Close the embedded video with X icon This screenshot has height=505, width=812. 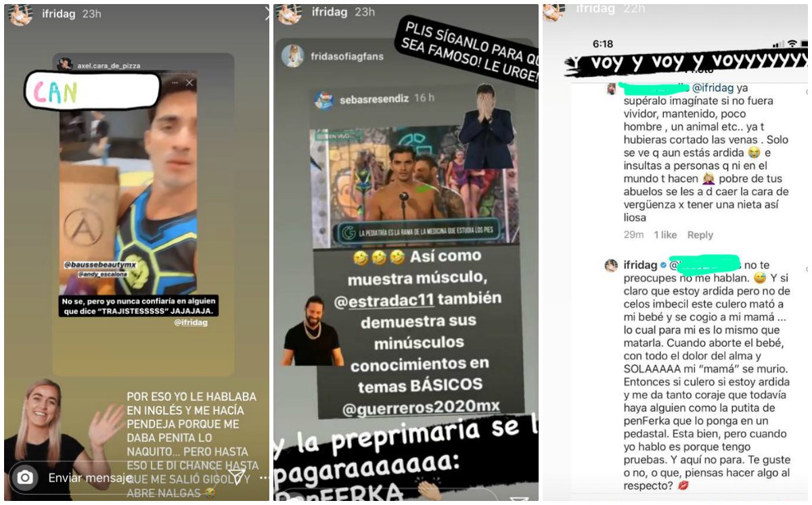tap(189, 82)
